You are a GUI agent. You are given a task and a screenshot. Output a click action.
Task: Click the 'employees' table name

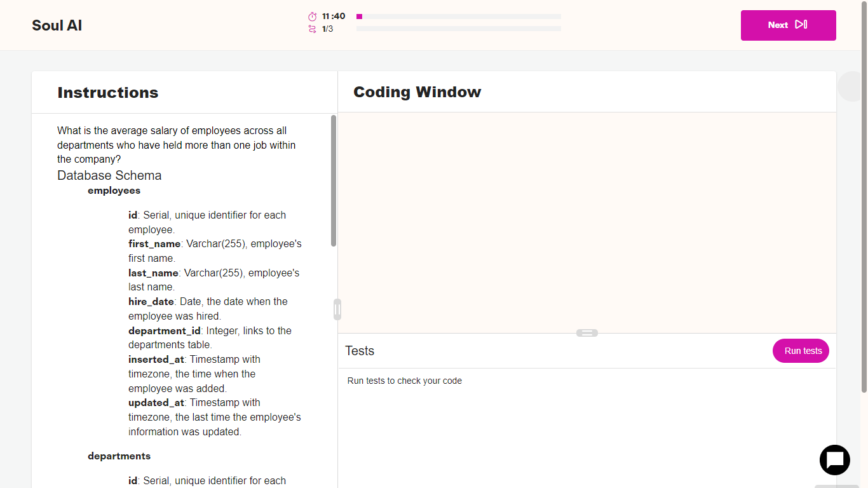(x=114, y=191)
